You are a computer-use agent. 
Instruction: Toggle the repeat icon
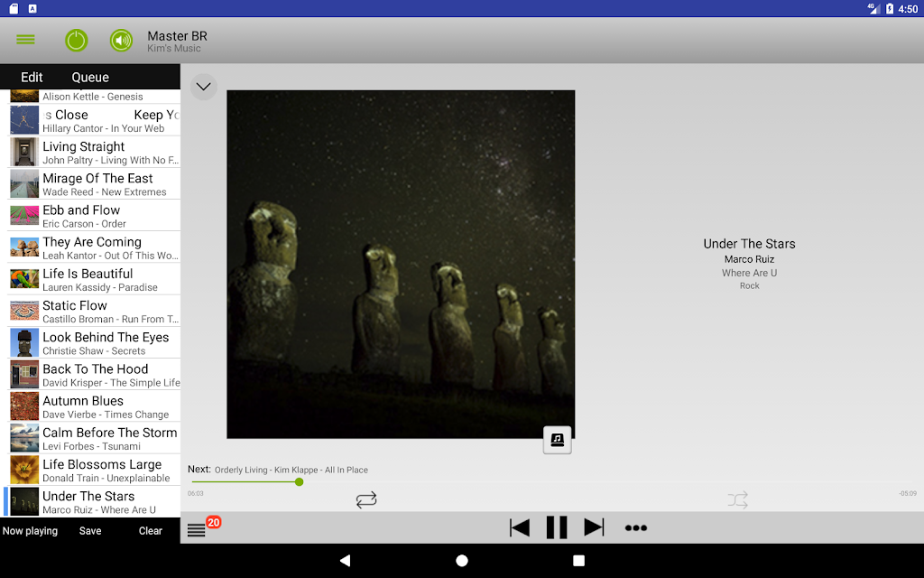tap(366, 500)
